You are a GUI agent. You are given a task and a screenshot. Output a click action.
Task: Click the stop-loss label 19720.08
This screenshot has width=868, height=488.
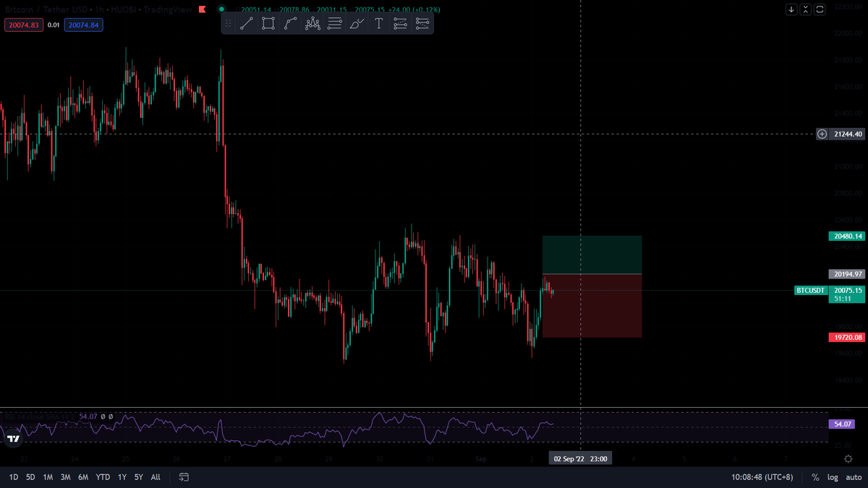click(847, 338)
